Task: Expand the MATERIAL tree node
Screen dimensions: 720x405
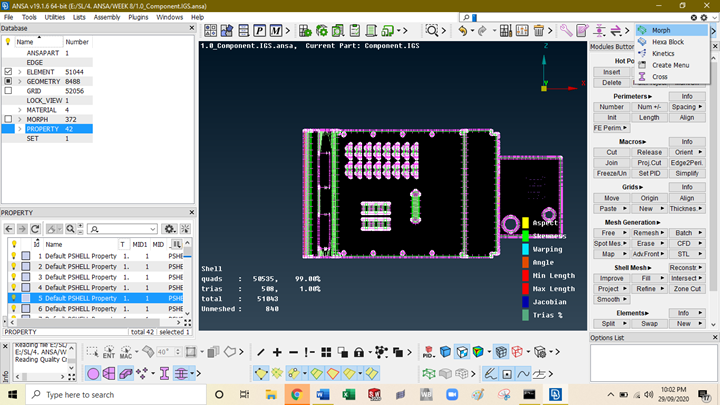Action: click(20, 110)
